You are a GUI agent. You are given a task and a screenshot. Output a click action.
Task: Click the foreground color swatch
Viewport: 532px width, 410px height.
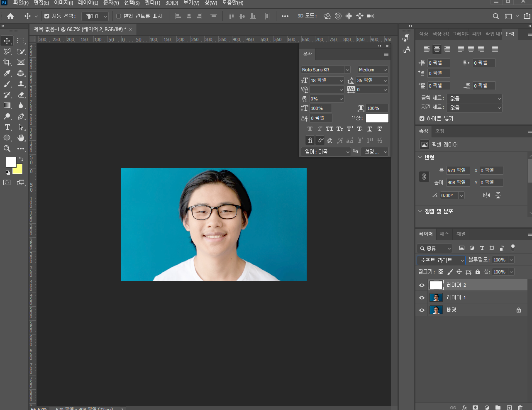pyautogui.click(x=11, y=162)
